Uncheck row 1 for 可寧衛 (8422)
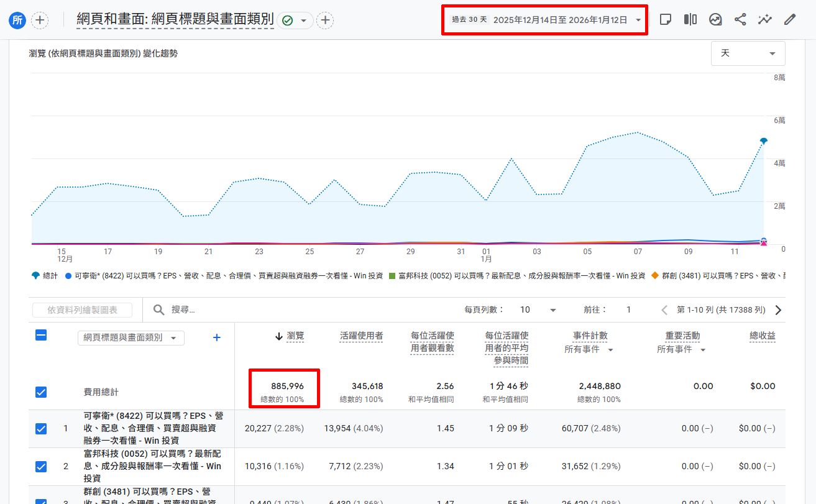The width and height of the screenshot is (816, 504). [x=40, y=428]
